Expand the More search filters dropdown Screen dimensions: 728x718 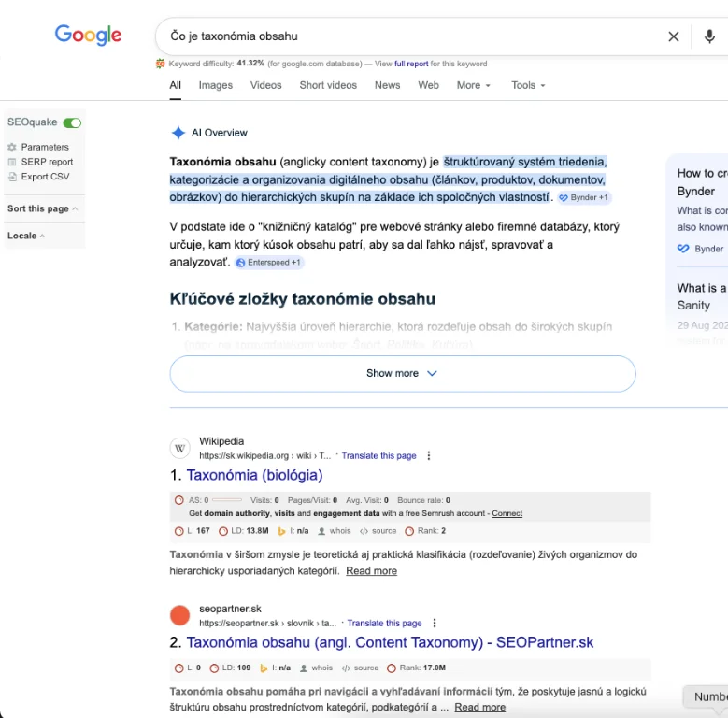click(473, 85)
